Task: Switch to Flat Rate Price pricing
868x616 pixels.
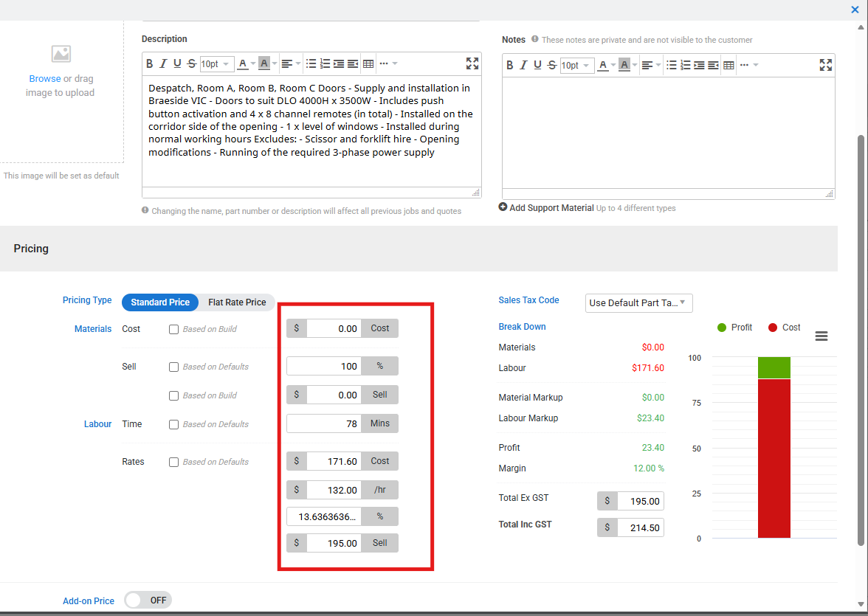Action: 237,302
